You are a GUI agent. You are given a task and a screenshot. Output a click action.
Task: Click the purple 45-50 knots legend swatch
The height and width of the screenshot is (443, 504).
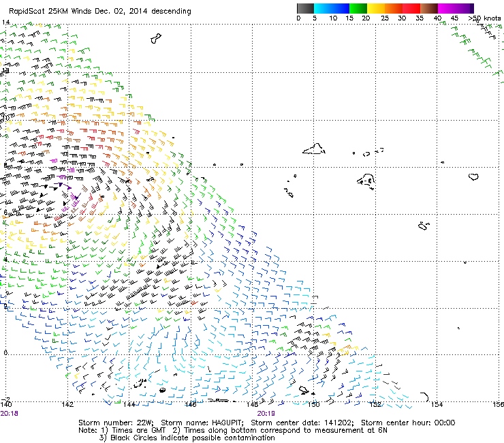point(464,8)
